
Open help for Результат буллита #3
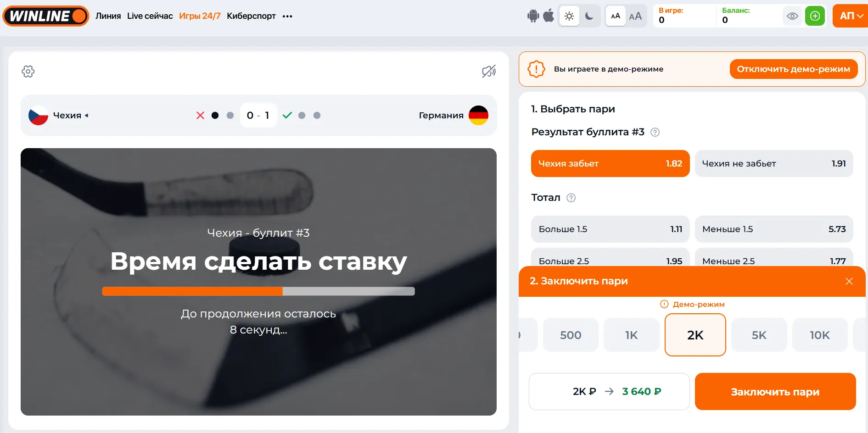pos(655,132)
